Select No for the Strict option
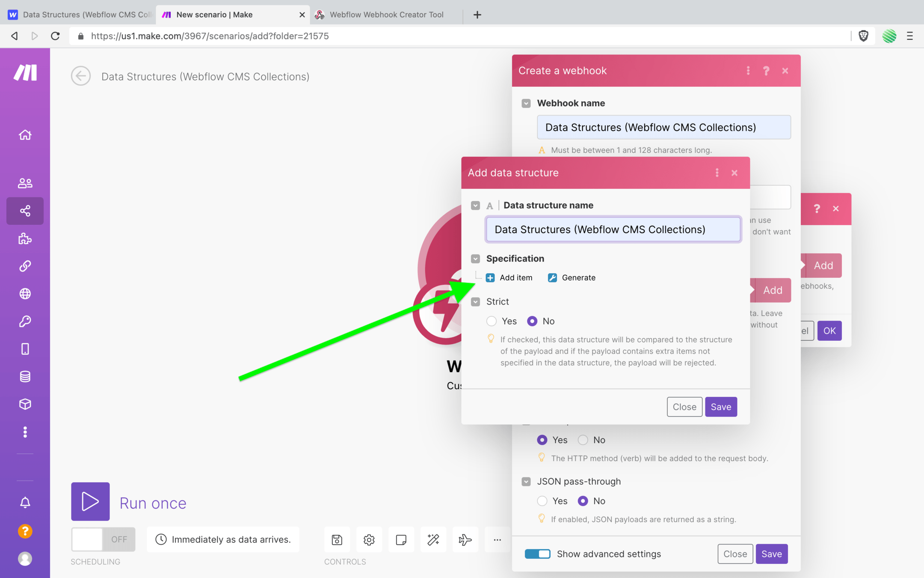Image resolution: width=924 pixels, height=578 pixels. [533, 321]
